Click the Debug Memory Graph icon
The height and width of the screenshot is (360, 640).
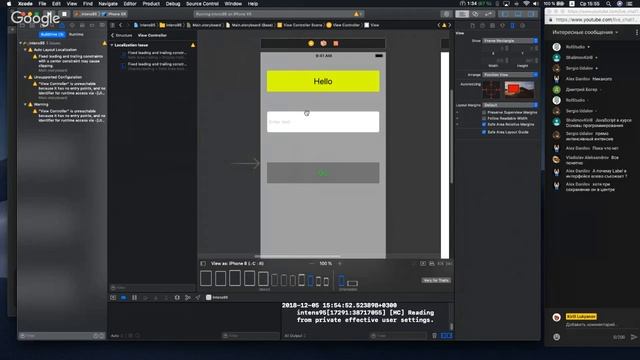(x=187, y=298)
